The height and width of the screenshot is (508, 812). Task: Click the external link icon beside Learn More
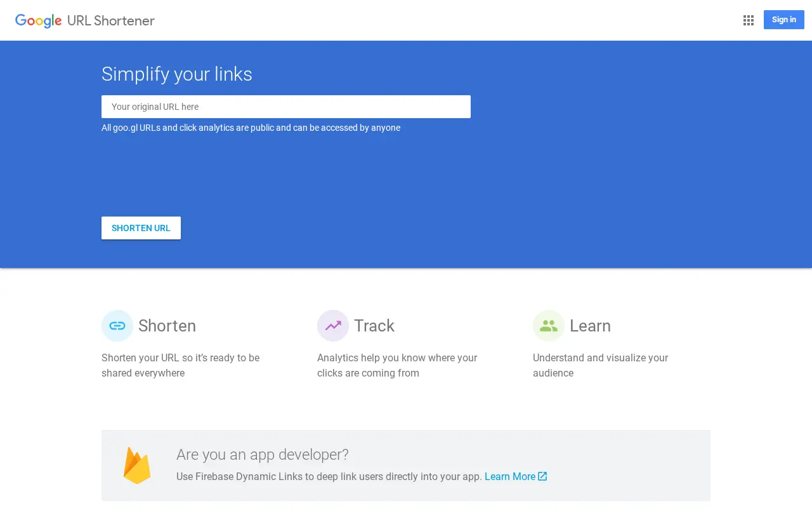[542, 476]
